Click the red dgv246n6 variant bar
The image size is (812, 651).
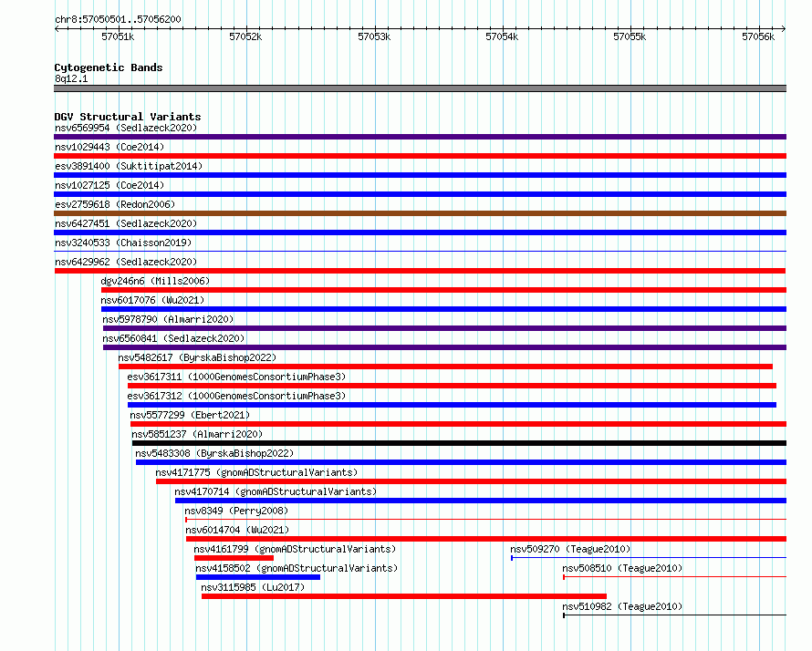(443, 290)
